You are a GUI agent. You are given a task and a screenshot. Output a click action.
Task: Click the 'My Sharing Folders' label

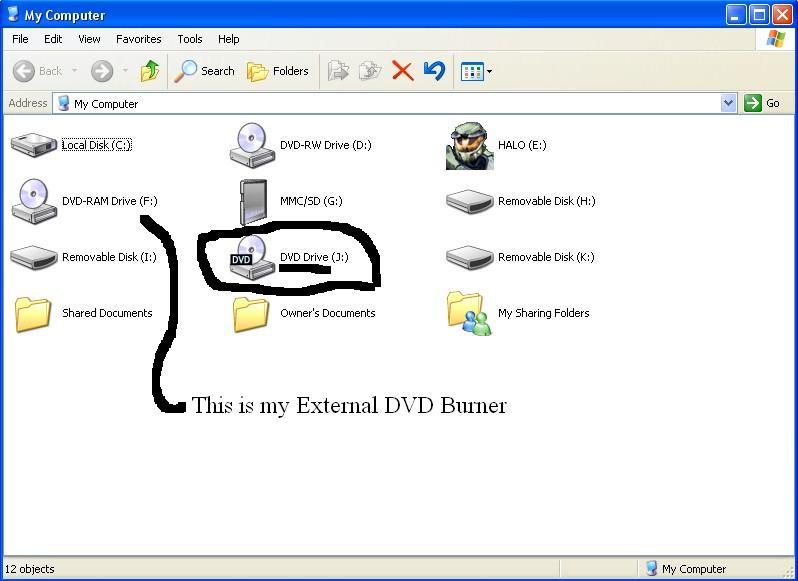tap(544, 313)
